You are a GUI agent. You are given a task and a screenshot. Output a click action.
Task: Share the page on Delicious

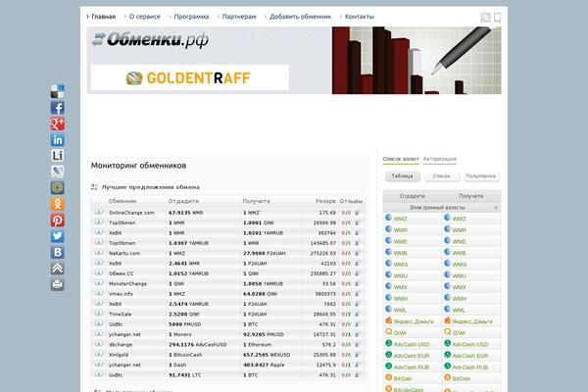tap(58, 91)
